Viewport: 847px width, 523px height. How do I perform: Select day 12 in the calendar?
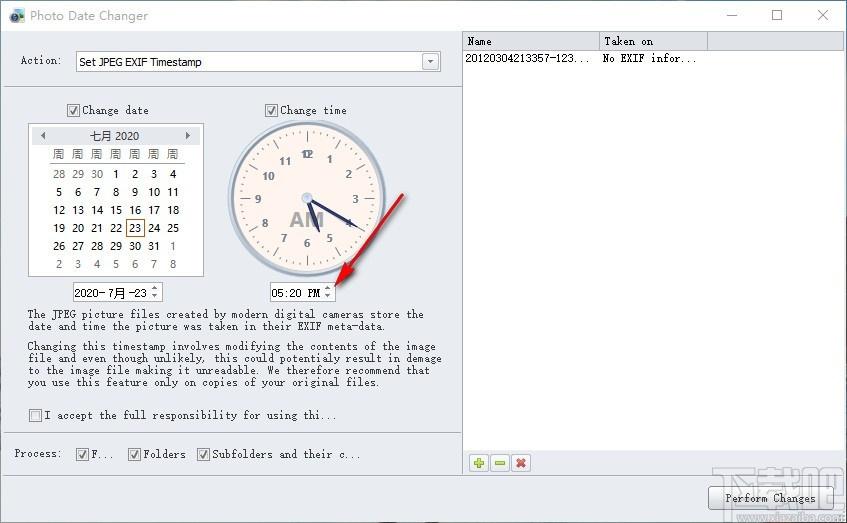click(x=59, y=210)
